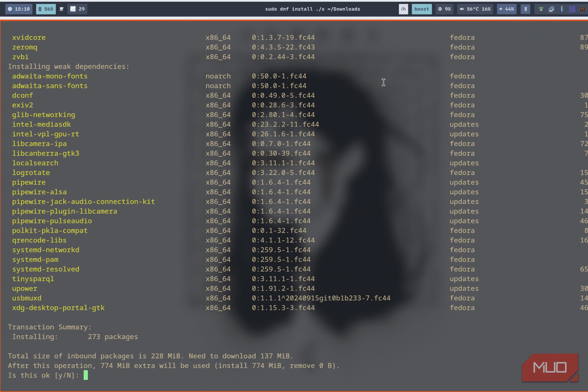Click the blue test tube tray icon
588x392 pixels.
click(562, 9)
